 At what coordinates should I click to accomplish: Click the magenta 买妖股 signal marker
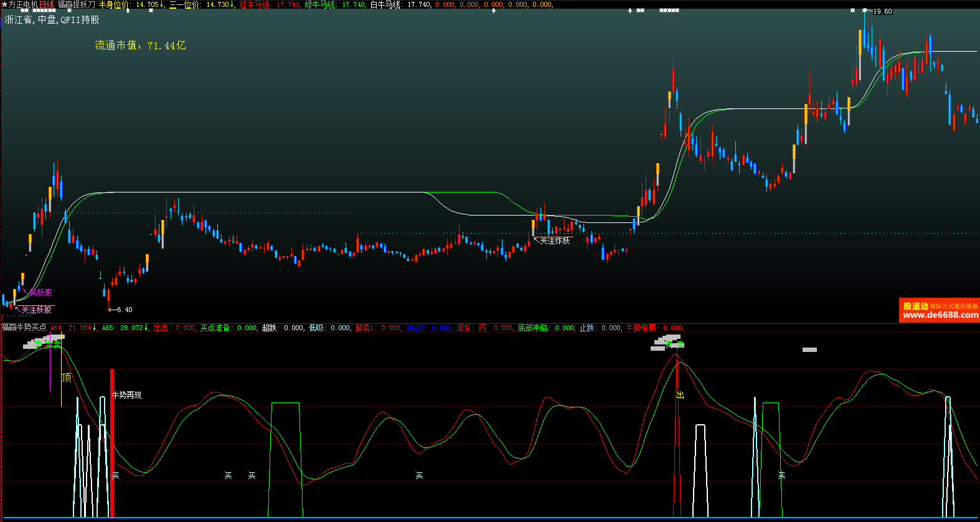point(40,292)
